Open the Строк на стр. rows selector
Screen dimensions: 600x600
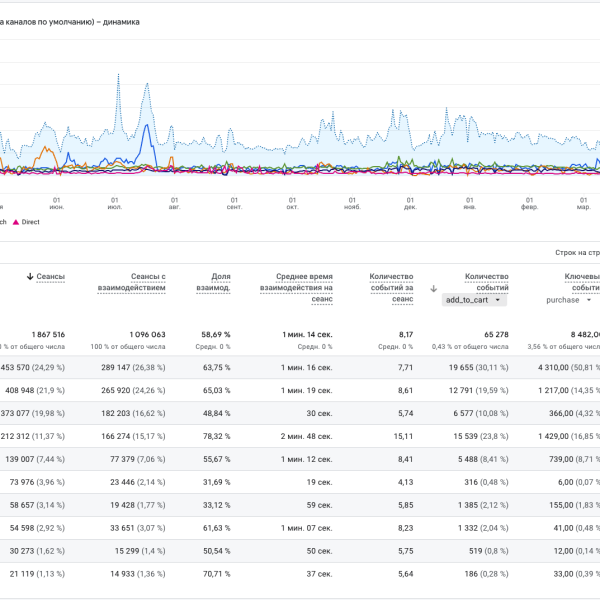[x=575, y=254]
